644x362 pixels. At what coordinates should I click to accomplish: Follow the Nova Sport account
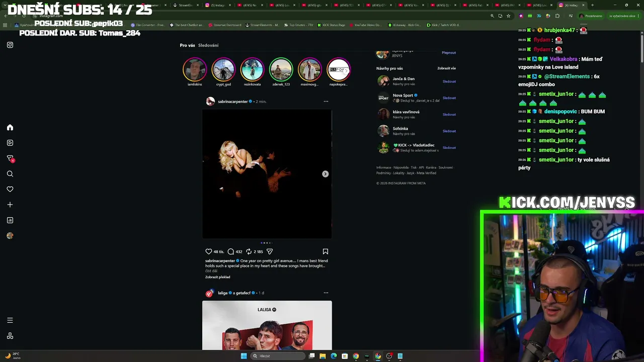pos(449,98)
